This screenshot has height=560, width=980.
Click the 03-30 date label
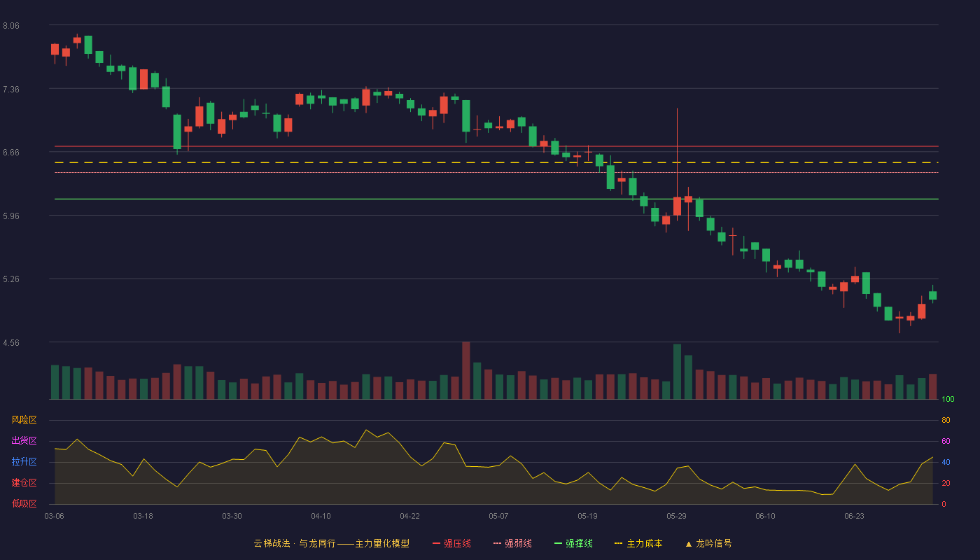pyautogui.click(x=232, y=516)
